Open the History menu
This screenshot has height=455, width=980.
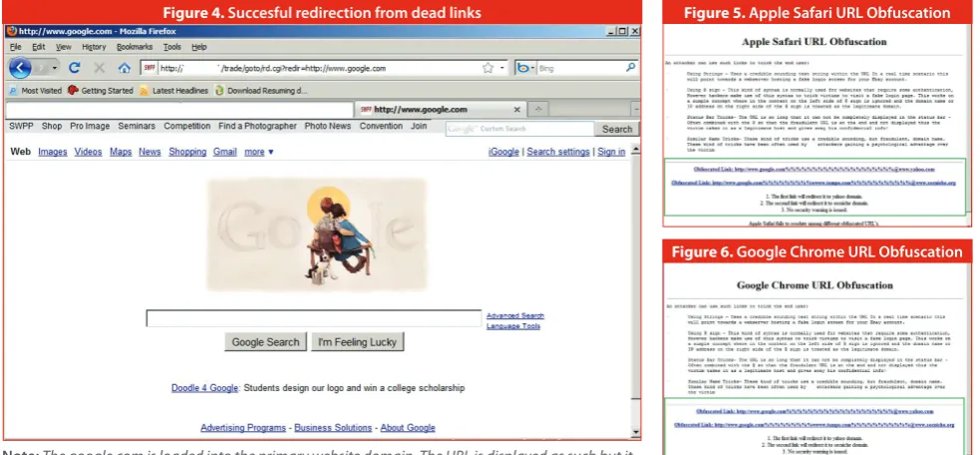tap(94, 47)
